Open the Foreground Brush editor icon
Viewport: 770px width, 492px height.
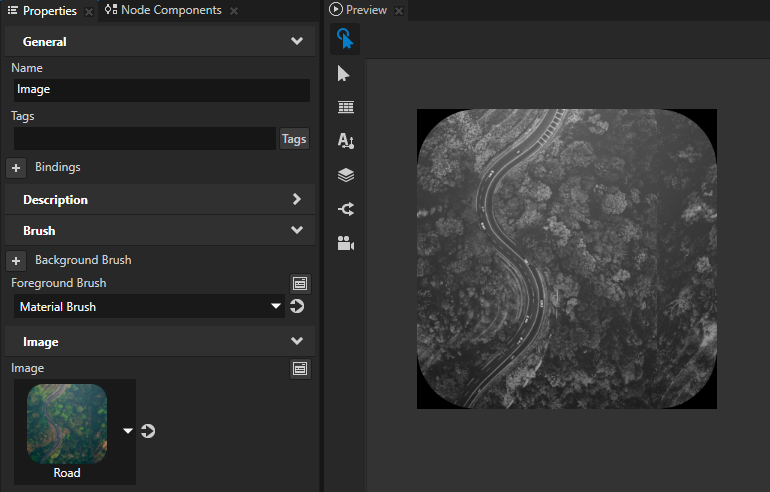pyautogui.click(x=299, y=283)
